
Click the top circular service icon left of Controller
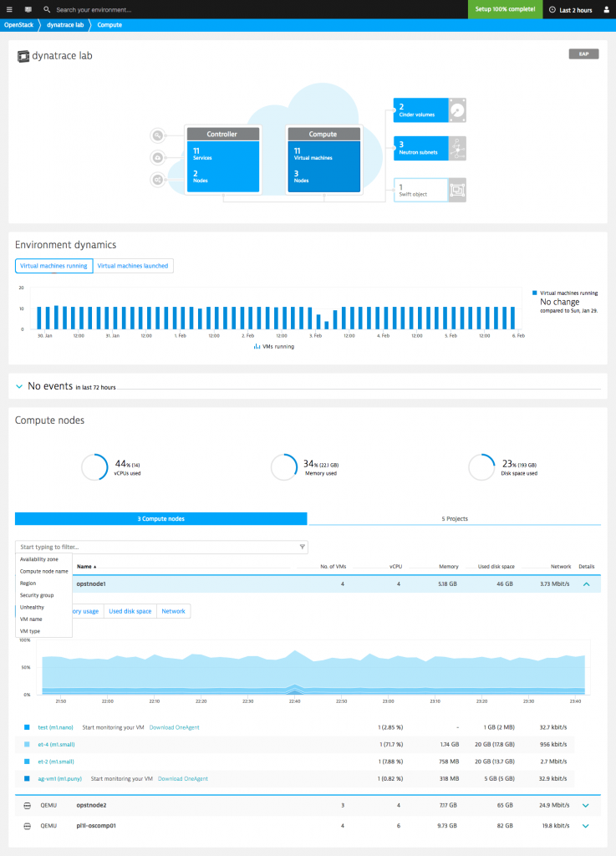(x=158, y=135)
